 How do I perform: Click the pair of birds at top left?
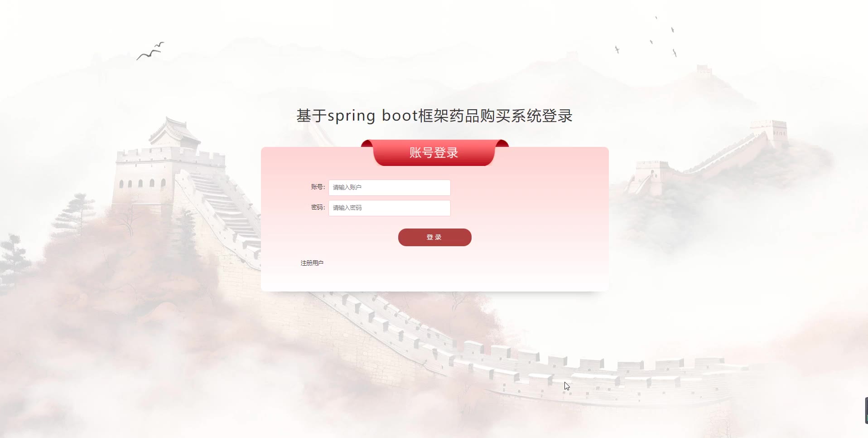(x=150, y=51)
